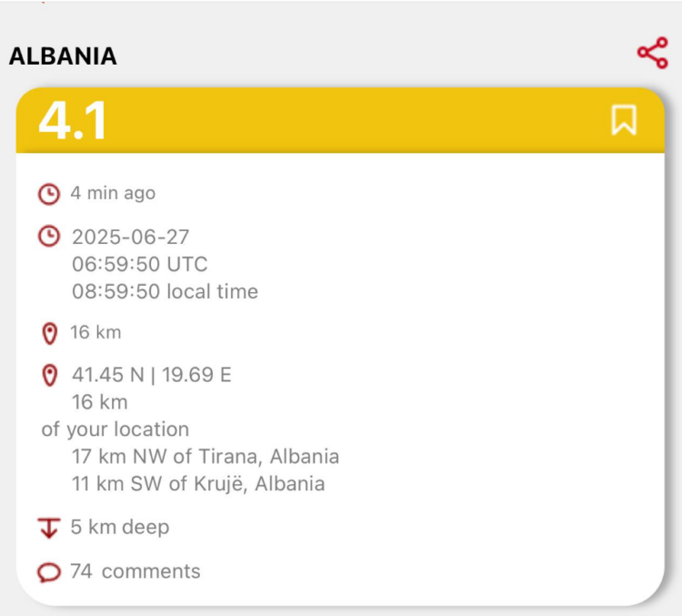Click clock icon next to 2025-06-27 date

tap(49, 237)
